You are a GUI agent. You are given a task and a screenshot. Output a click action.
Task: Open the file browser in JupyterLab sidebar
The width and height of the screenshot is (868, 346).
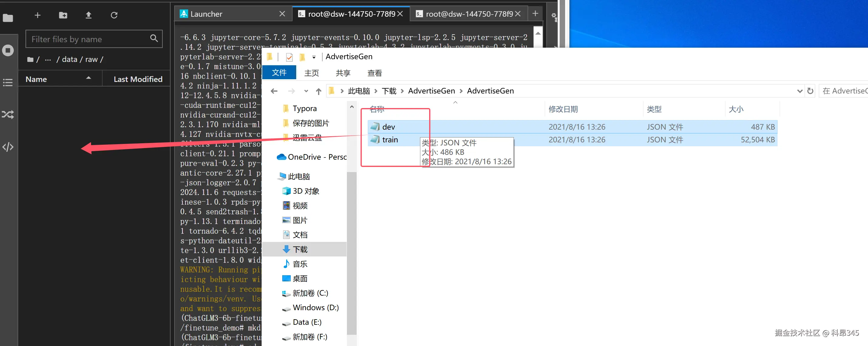click(x=8, y=18)
